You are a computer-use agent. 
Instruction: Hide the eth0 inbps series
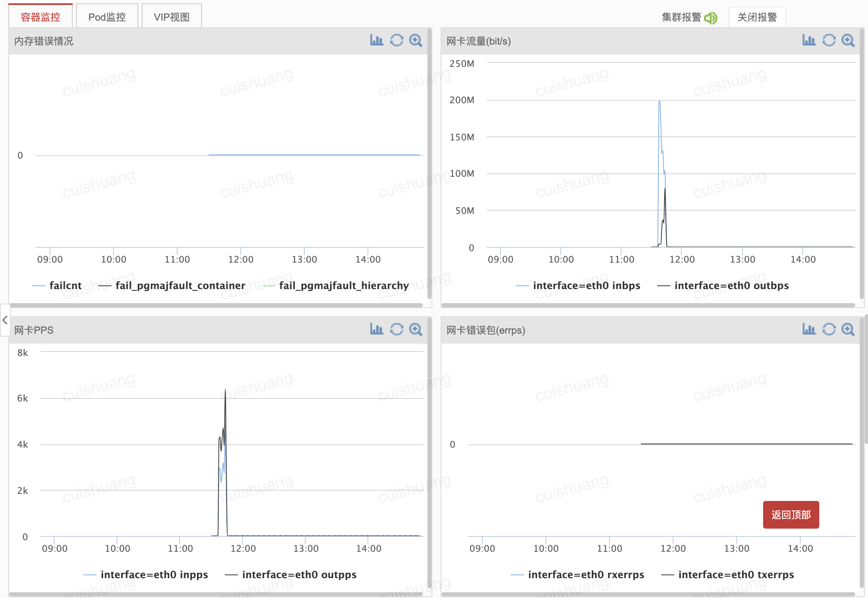[586, 286]
